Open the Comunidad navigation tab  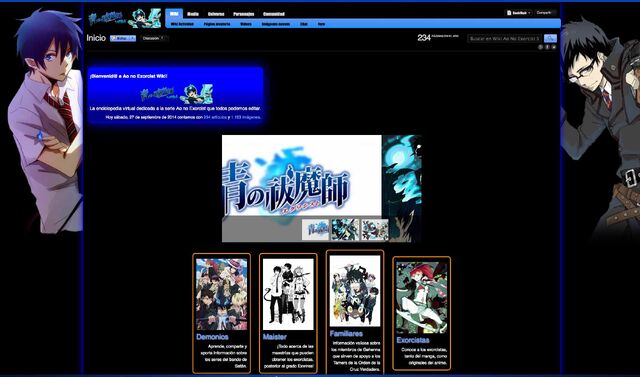[274, 14]
